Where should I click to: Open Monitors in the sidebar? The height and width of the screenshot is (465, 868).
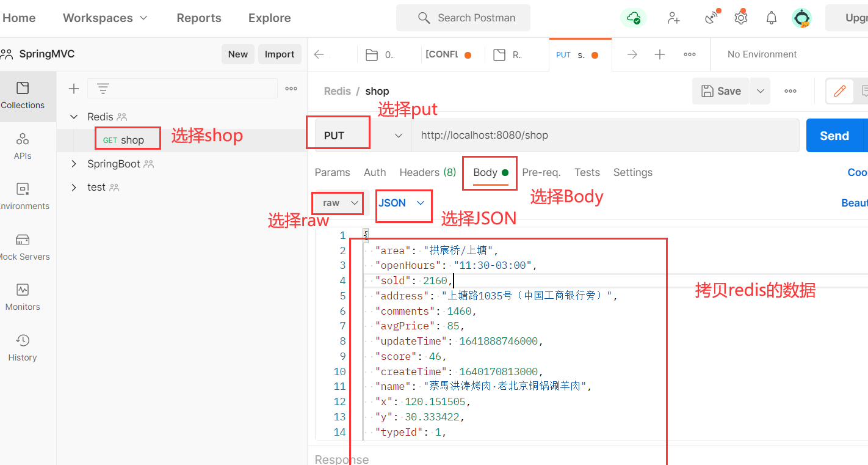[x=23, y=297]
